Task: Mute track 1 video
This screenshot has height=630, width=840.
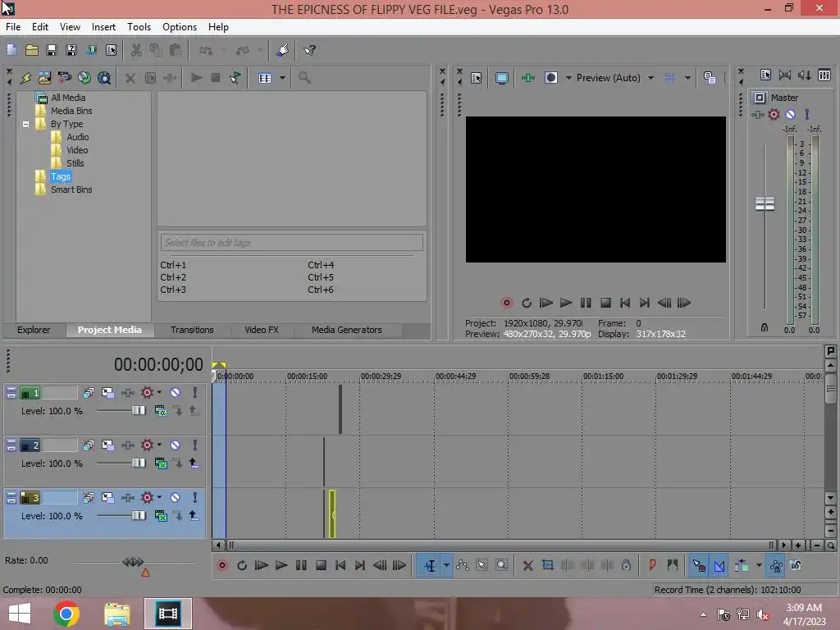Action: coord(176,393)
